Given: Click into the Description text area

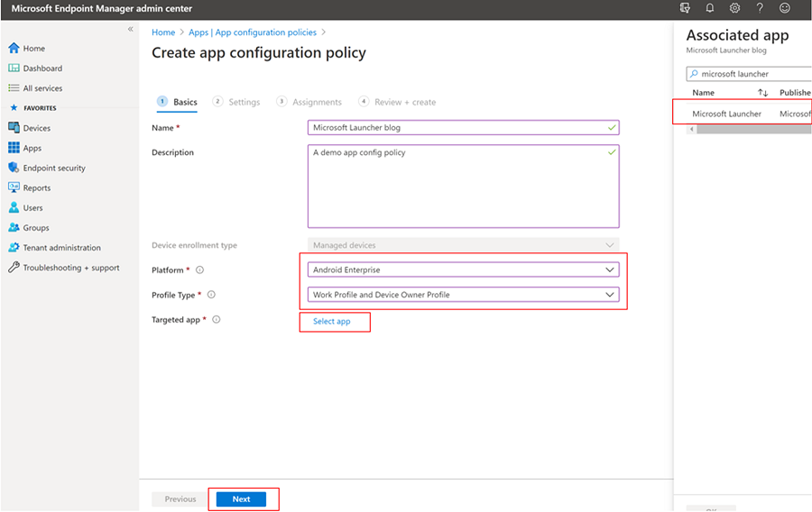Looking at the screenshot, I should point(464,187).
